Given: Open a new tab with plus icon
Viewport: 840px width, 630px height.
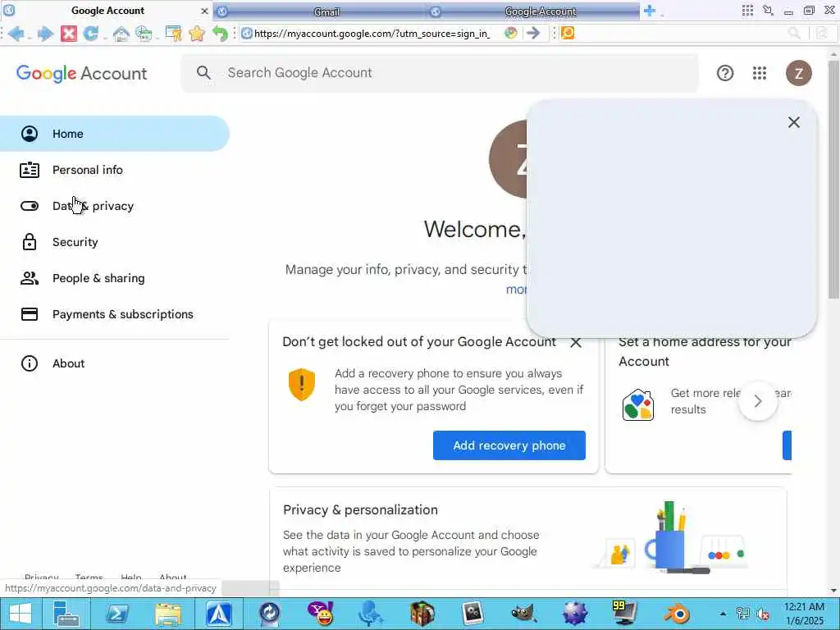Looking at the screenshot, I should coord(650,11).
